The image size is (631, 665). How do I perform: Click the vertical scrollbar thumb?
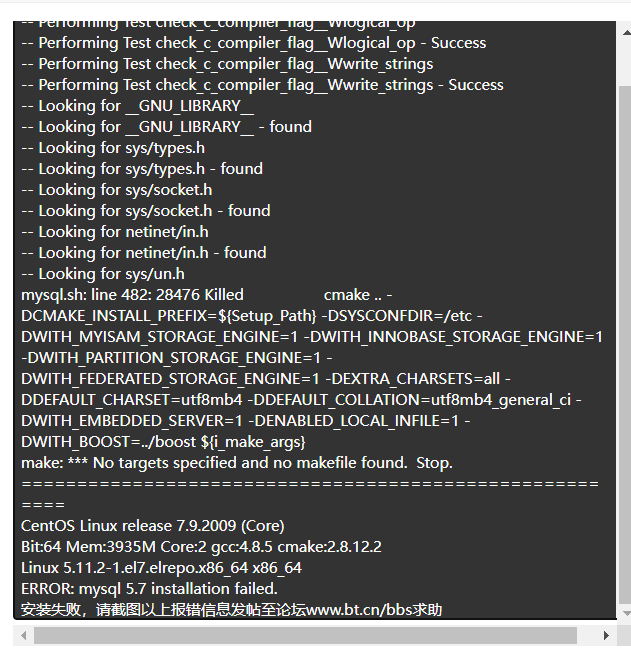pyautogui.click(x=626, y=345)
